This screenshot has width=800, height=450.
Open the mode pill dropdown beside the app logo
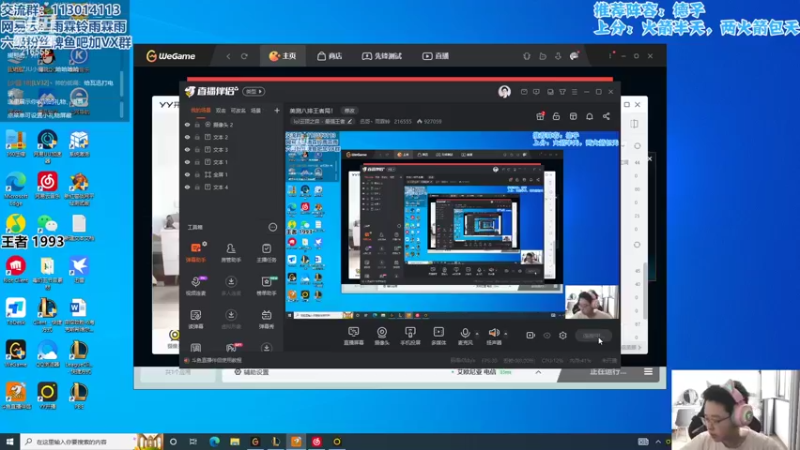pos(254,91)
